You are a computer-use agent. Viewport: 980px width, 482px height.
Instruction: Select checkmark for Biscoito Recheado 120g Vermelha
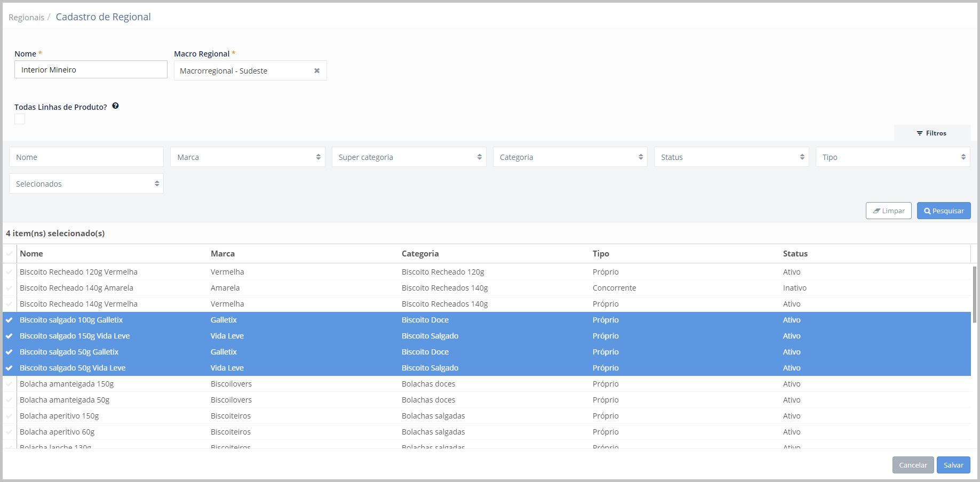coord(9,272)
